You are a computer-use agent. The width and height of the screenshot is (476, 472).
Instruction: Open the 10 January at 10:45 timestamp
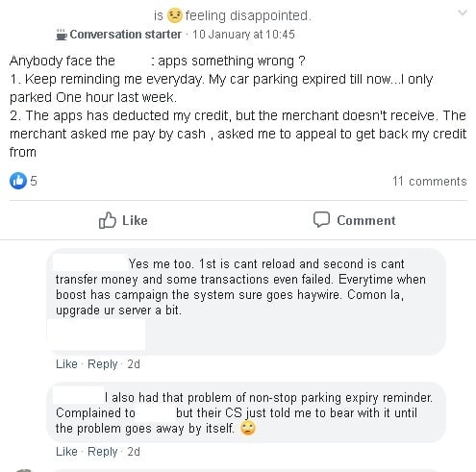click(x=243, y=35)
